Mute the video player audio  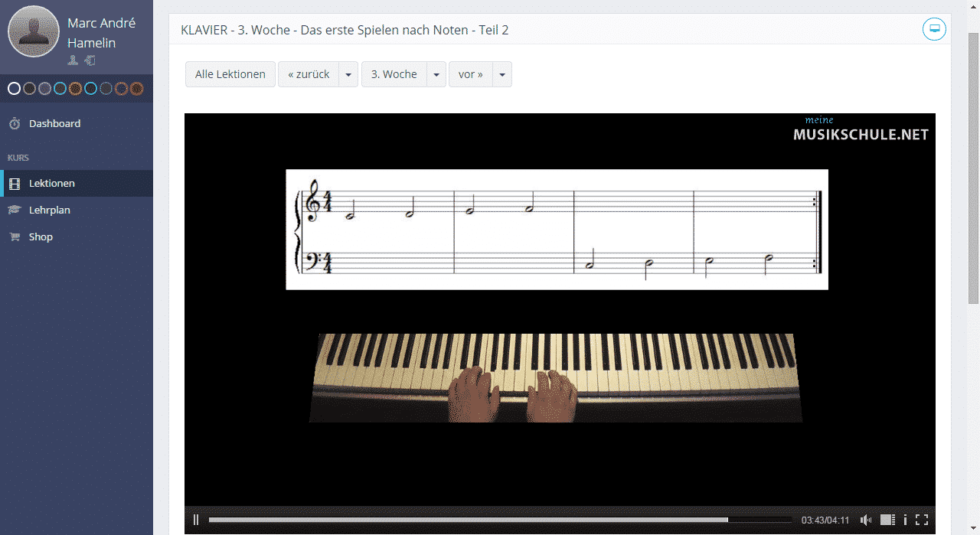[x=866, y=520]
